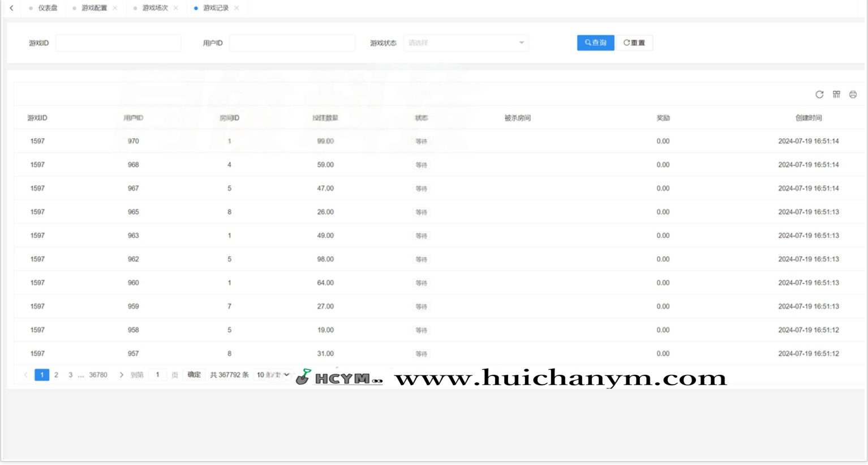Open the column filter grid icon
Viewport: 868px width, 465px height.
pyautogui.click(x=836, y=95)
